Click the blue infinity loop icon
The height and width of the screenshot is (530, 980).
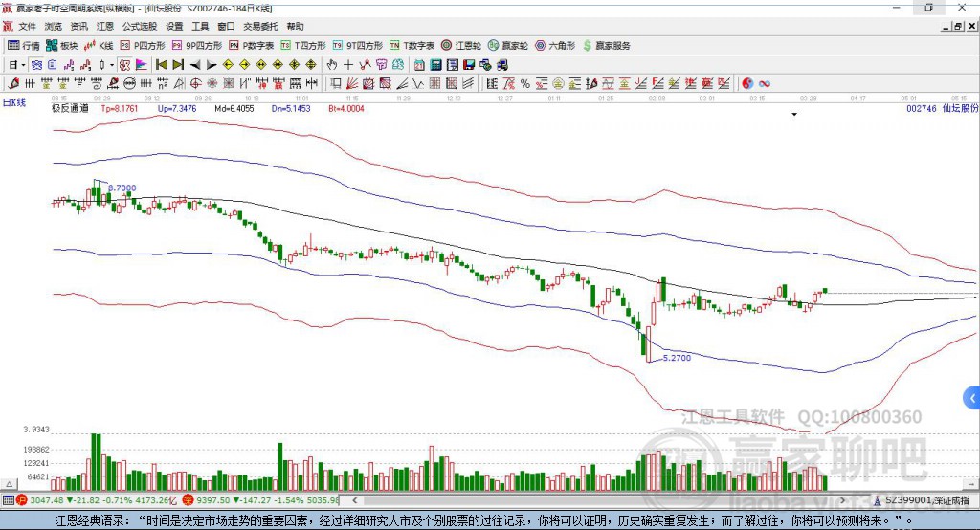pos(765,84)
